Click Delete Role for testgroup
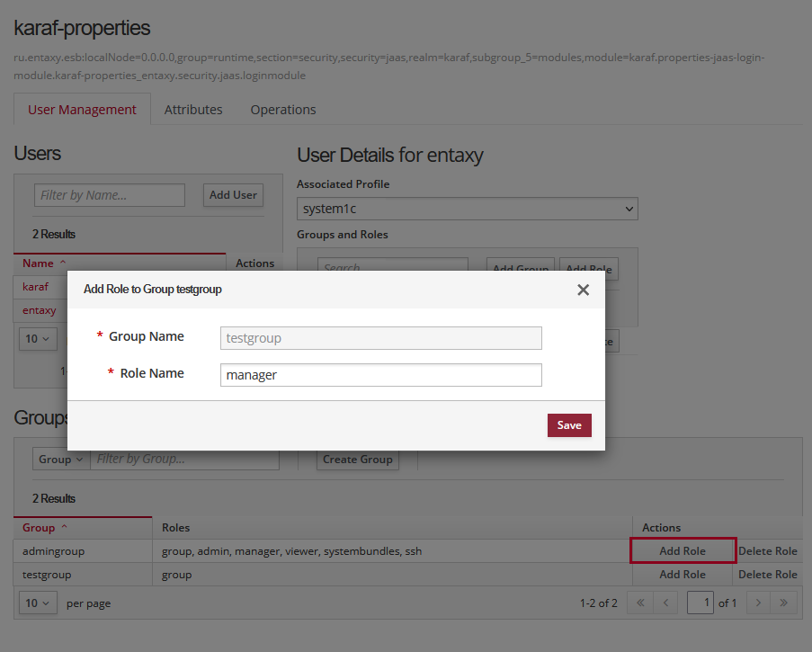The image size is (812, 652). [x=767, y=574]
